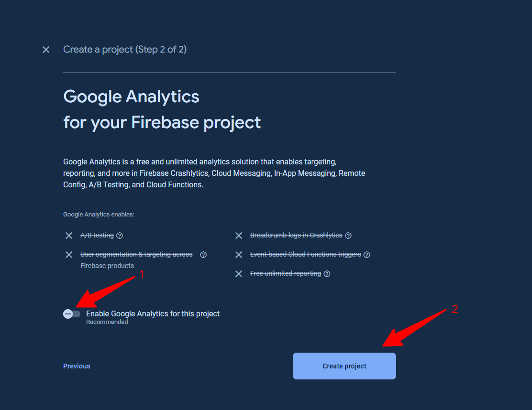Open help icon next to A/B testing
Screen dimensions: 532x410
pyautogui.click(x=120, y=236)
